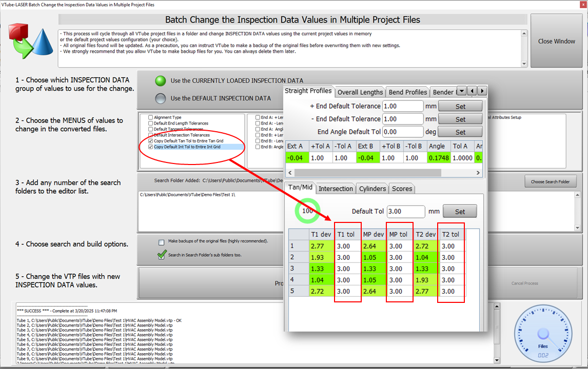The width and height of the screenshot is (588, 369).
Task: Click the Default Tol 3.00 mm field
Action: coord(406,211)
